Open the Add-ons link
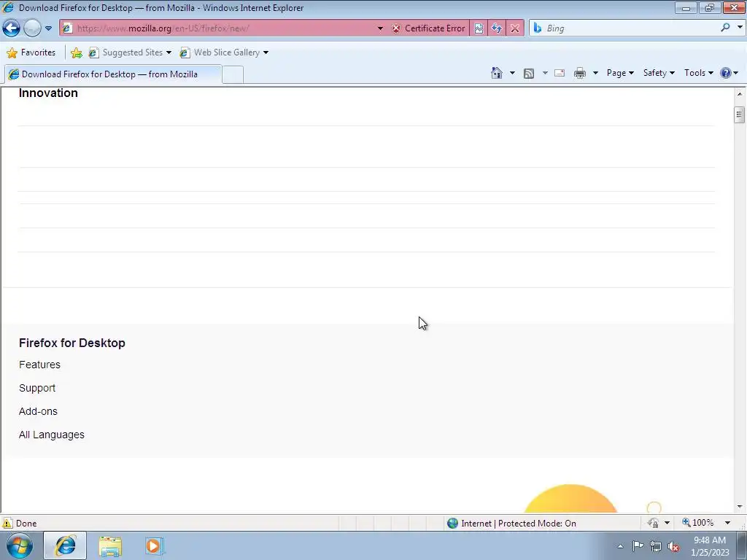Image resolution: width=747 pixels, height=560 pixels. 38,411
